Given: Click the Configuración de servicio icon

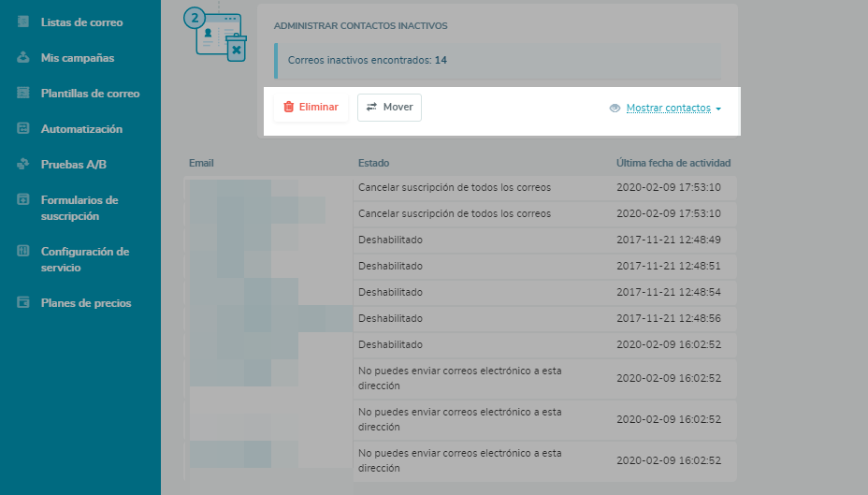Looking at the screenshot, I should (x=23, y=251).
